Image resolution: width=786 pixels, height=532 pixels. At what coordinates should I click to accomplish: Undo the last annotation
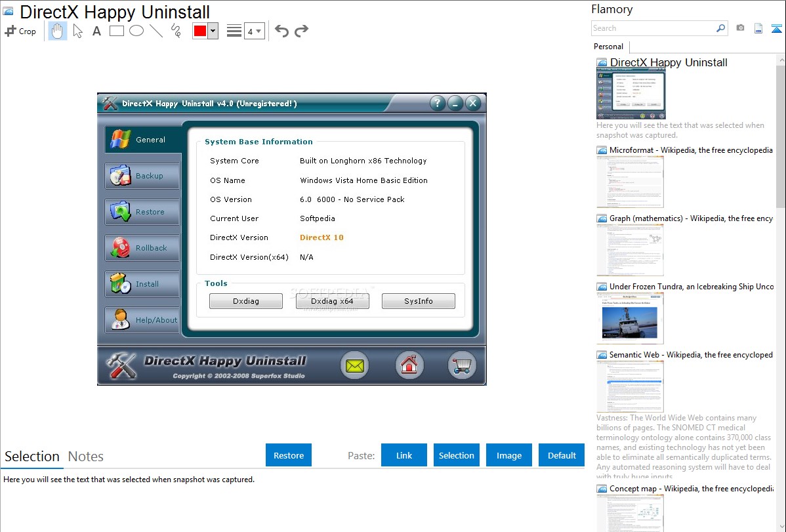click(x=281, y=31)
